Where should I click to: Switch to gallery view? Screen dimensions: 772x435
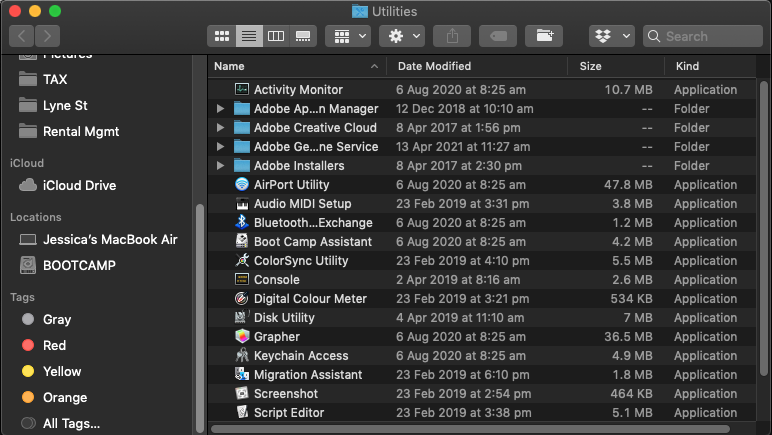(303, 36)
